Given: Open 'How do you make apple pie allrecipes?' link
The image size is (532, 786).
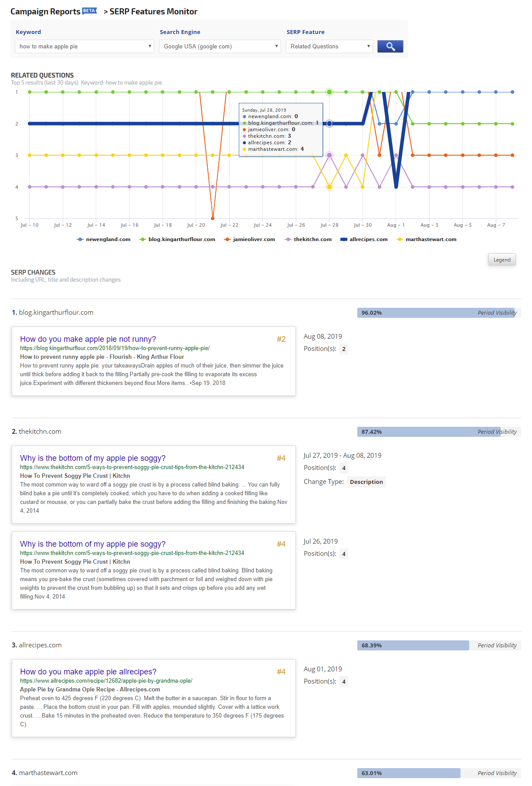Looking at the screenshot, I should click(x=88, y=672).
